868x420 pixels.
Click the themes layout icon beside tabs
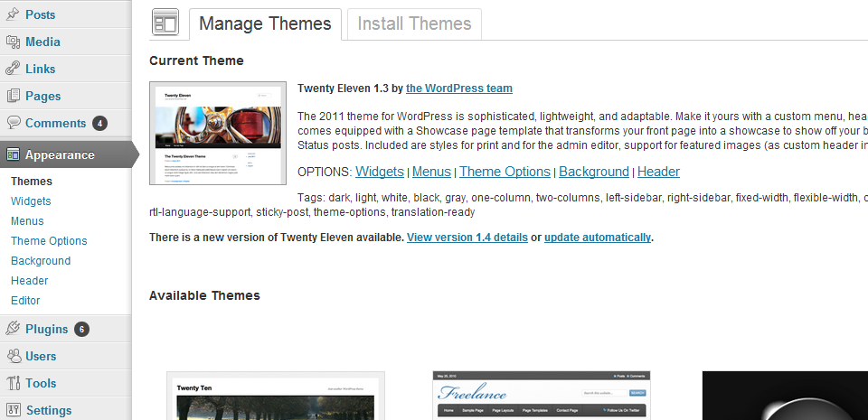[165, 23]
